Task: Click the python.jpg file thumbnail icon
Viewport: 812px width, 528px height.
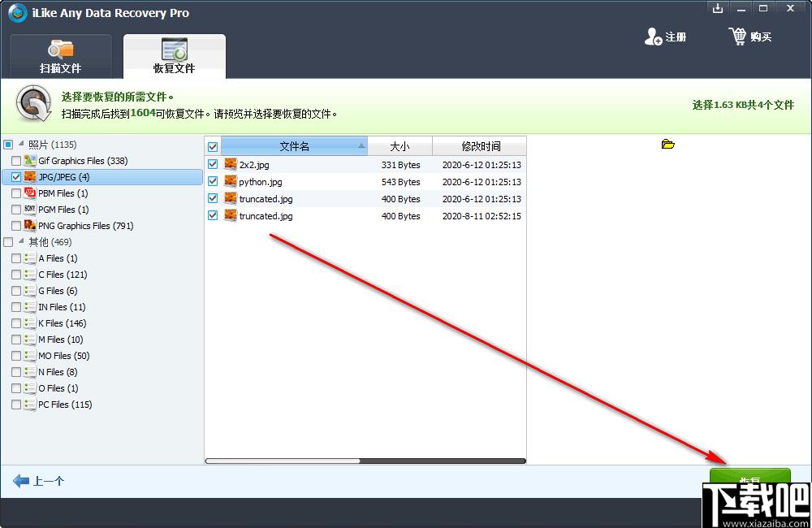Action: tap(231, 181)
